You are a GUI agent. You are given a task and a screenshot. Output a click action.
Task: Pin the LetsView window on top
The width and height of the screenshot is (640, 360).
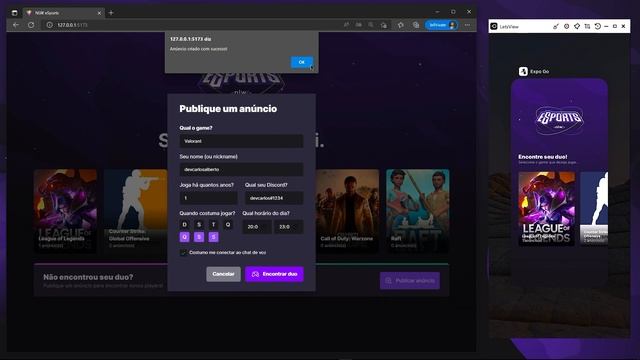(x=577, y=26)
